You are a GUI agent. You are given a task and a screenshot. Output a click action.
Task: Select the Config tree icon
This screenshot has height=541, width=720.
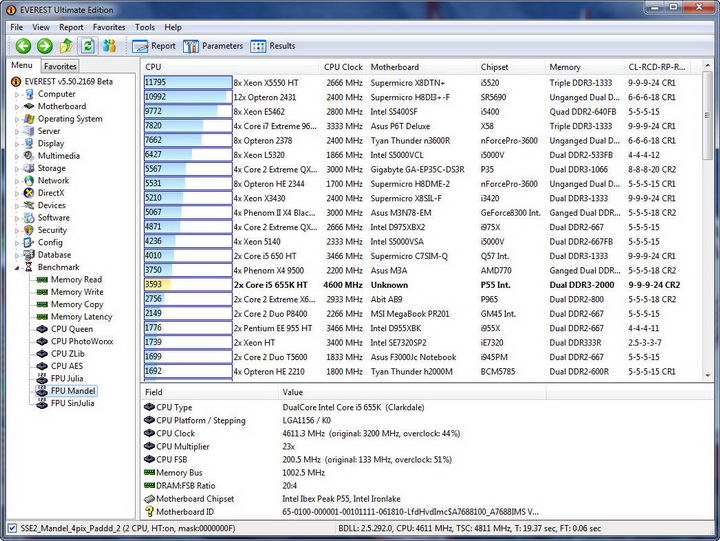(29, 242)
